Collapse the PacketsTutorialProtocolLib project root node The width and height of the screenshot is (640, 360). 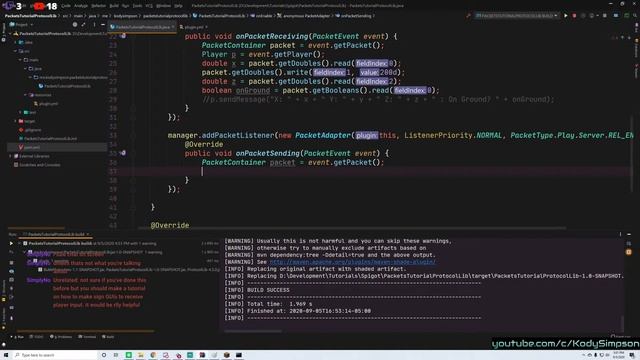(x=11, y=34)
